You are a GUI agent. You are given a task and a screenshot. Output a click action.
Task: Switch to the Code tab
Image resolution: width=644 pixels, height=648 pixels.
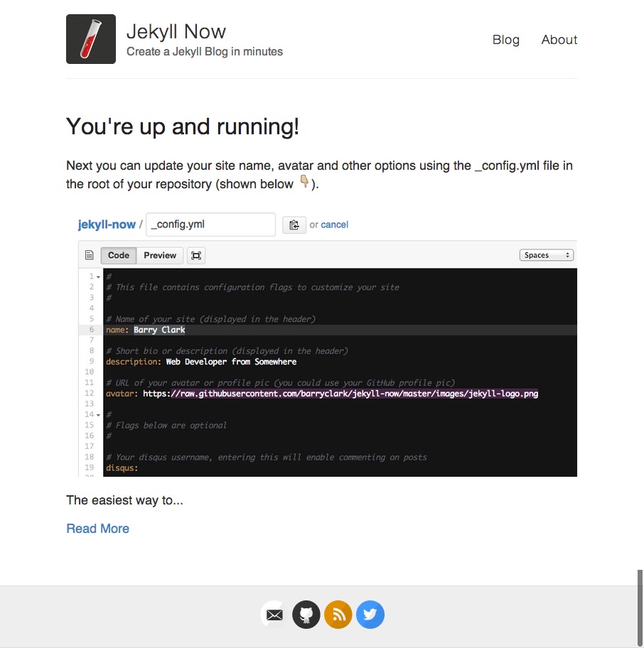coord(119,256)
